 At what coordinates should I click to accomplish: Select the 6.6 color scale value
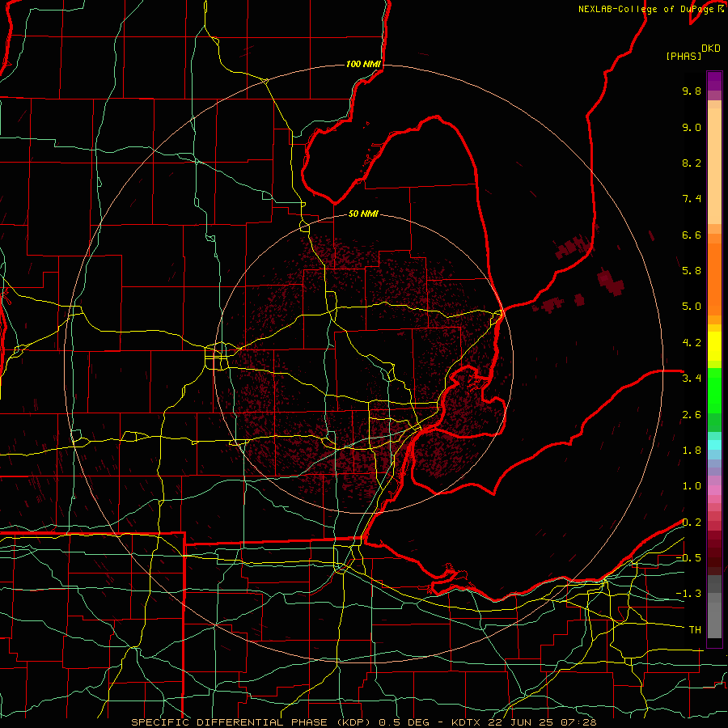click(x=692, y=235)
